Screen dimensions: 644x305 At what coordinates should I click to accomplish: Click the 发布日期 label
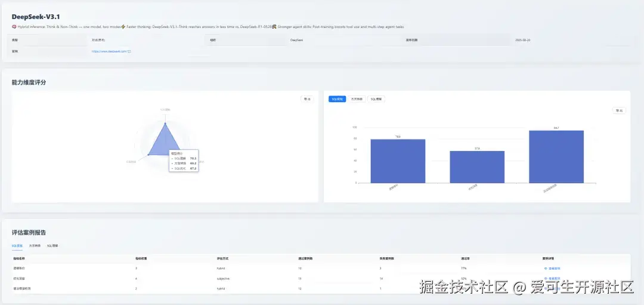412,40
